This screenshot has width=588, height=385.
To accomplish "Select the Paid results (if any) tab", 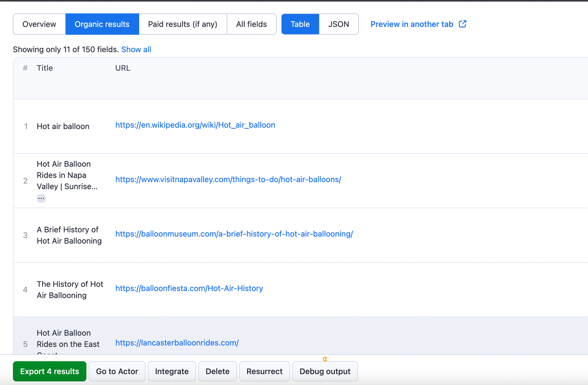I will coord(183,24).
